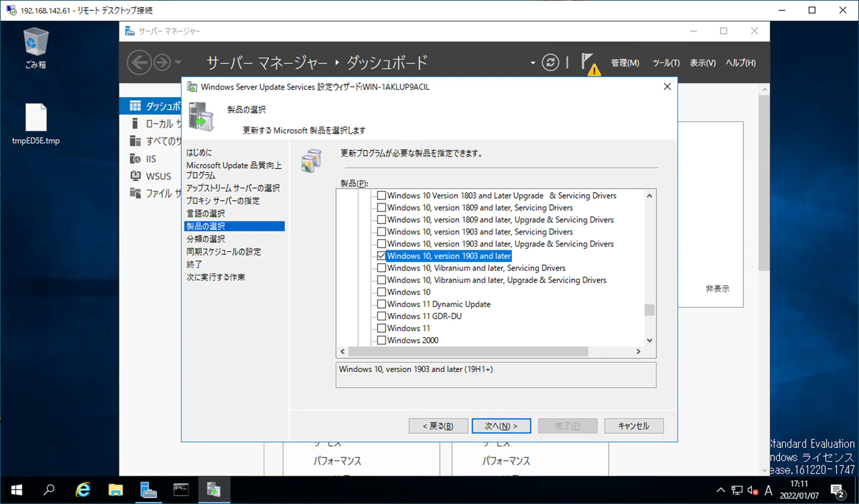The height and width of the screenshot is (504, 859).
Task: Launch Internet Explorer from the taskbar
Action: 82,490
